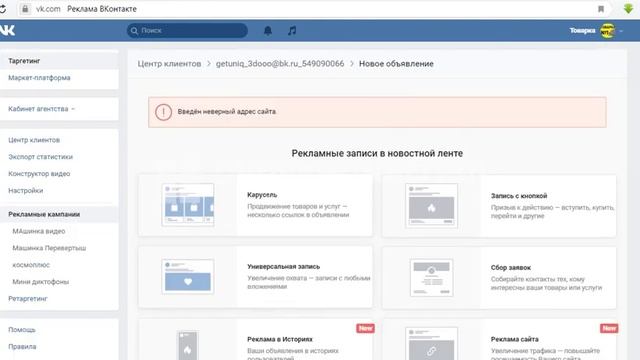Click the error exclamation icon in alert
640x360 pixels.
click(x=163, y=112)
